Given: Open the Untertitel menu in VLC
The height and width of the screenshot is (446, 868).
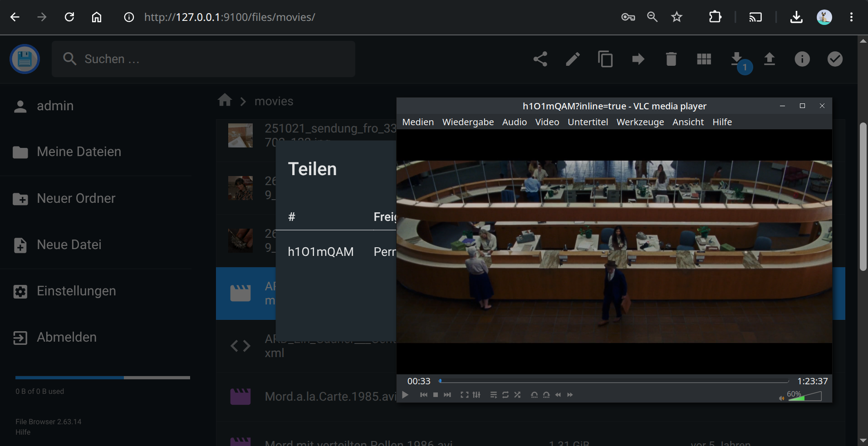Looking at the screenshot, I should point(588,122).
